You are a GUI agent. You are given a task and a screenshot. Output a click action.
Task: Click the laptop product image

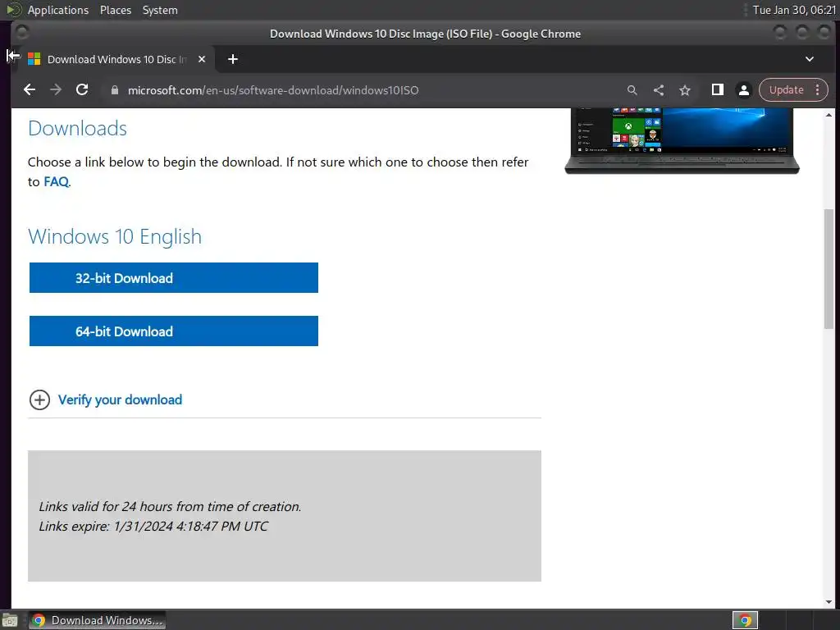point(682,141)
